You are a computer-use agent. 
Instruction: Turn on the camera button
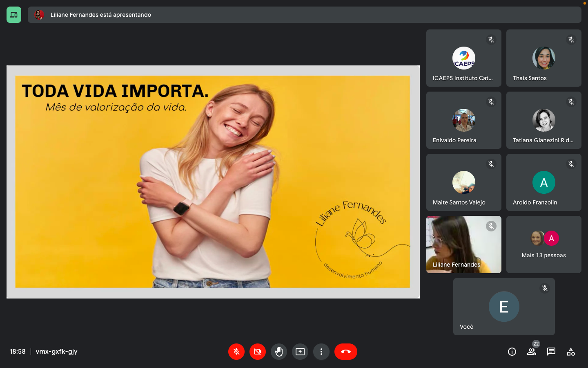pos(258,352)
